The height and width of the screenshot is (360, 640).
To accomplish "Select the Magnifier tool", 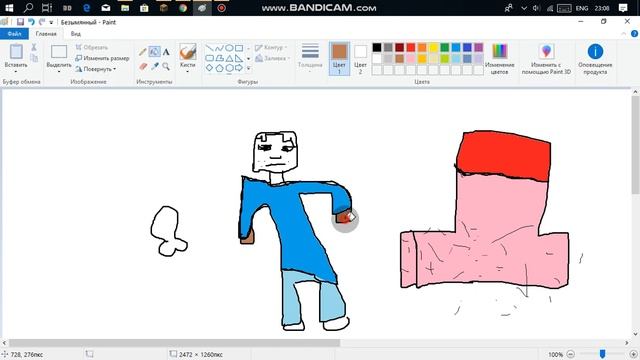I will (x=166, y=66).
